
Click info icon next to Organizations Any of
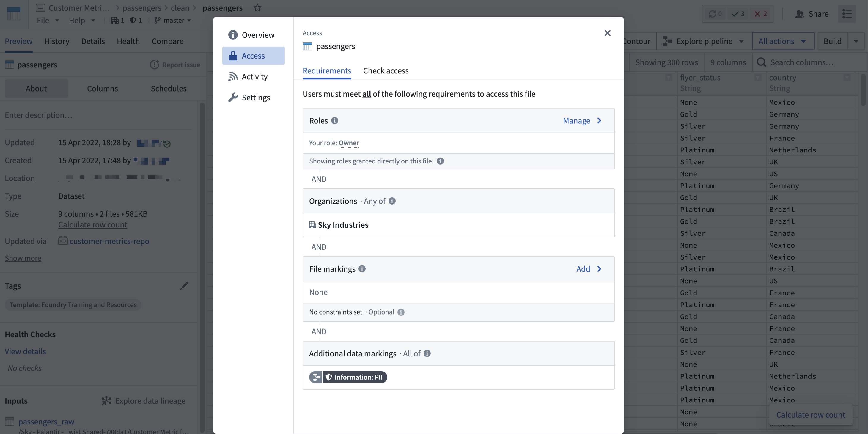pyautogui.click(x=392, y=201)
